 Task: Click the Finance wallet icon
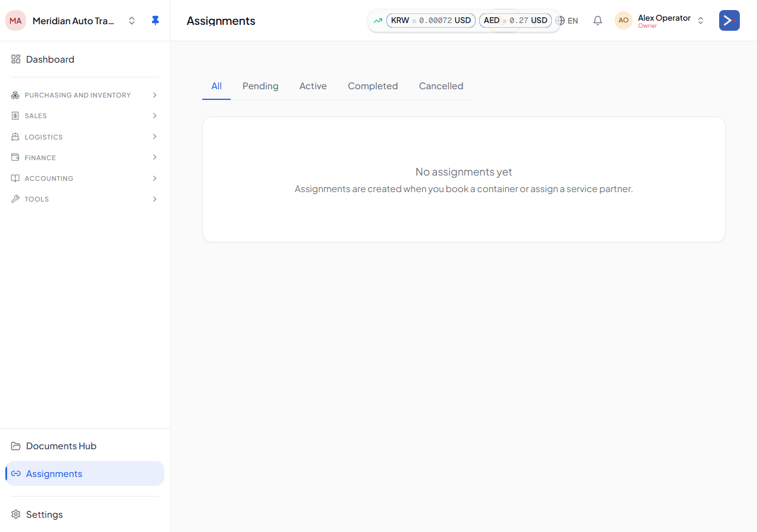(15, 157)
